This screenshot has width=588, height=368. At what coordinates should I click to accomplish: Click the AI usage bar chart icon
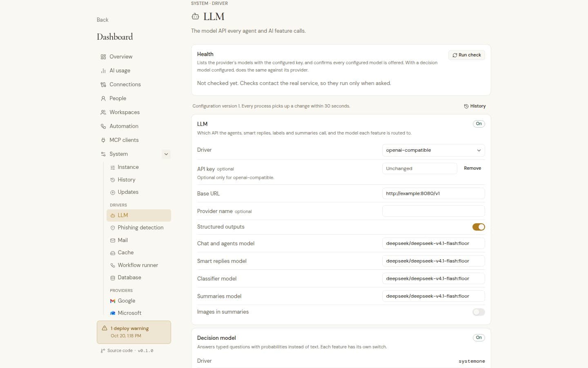(103, 71)
